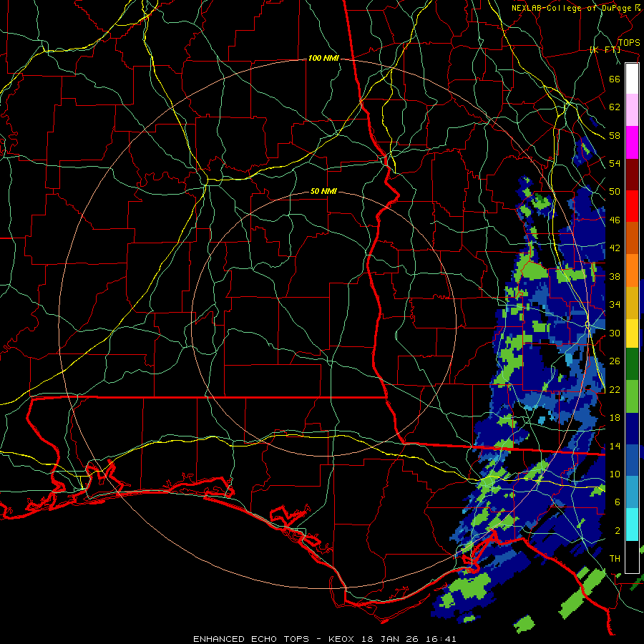Click the navy blue legend swatch
This screenshot has height=644, width=644.
632,429
